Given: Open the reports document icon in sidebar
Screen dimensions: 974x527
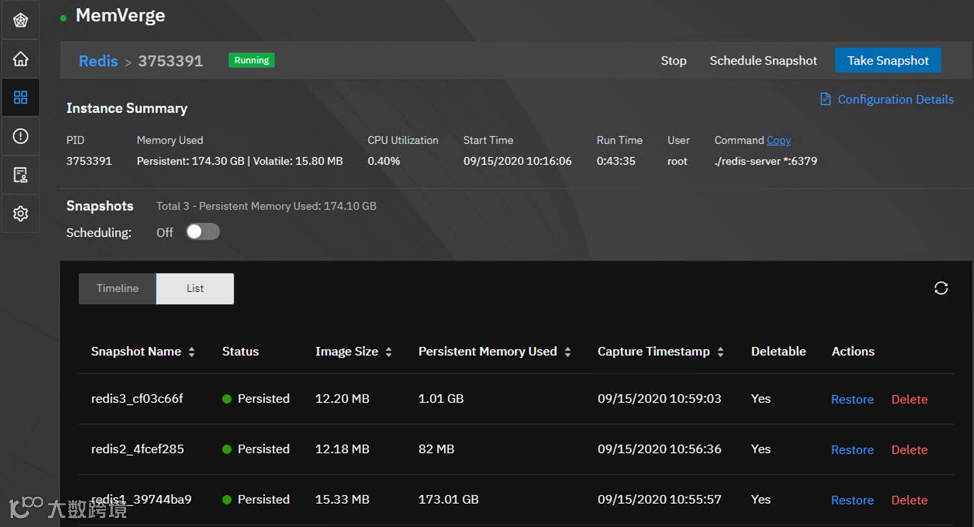Looking at the screenshot, I should [20, 175].
